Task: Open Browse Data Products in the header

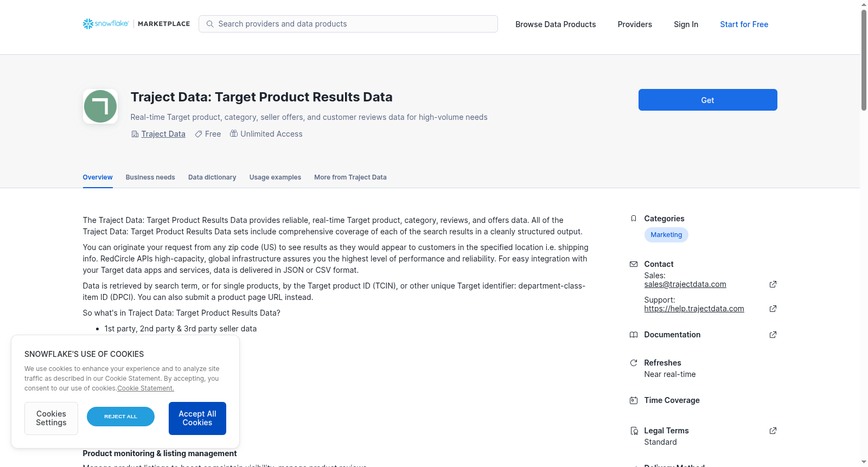Action: click(556, 24)
